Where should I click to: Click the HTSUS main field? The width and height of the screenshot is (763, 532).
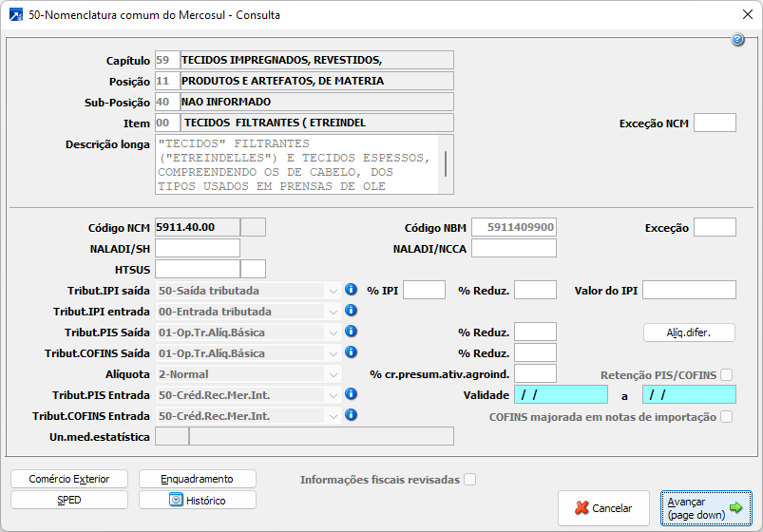pos(198,269)
